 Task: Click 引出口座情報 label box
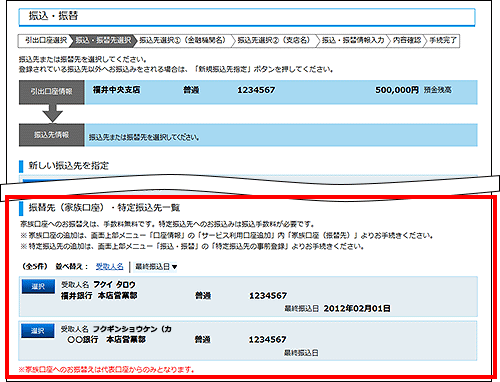click(52, 92)
